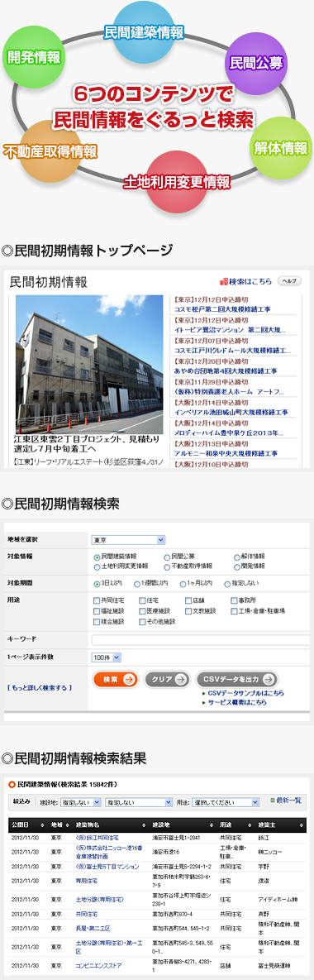
Task: Open the 用途 filter dropdown in results
Action: click(x=226, y=802)
